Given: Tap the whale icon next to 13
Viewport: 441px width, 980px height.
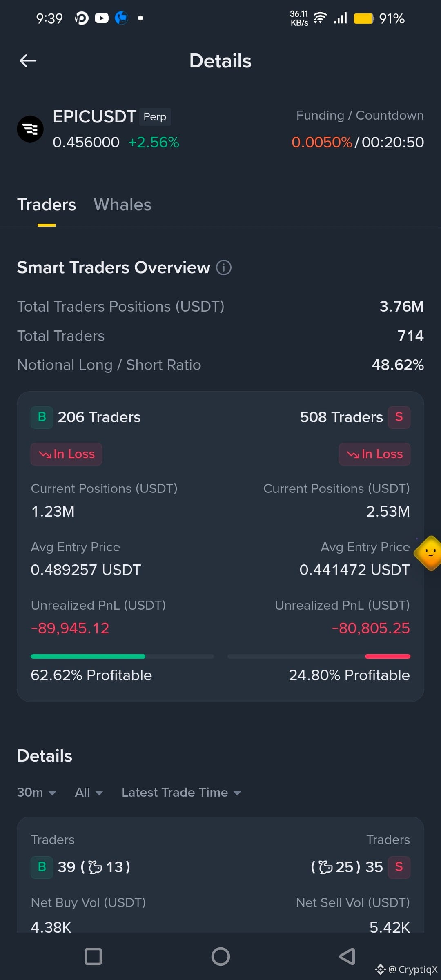Looking at the screenshot, I should click(95, 867).
